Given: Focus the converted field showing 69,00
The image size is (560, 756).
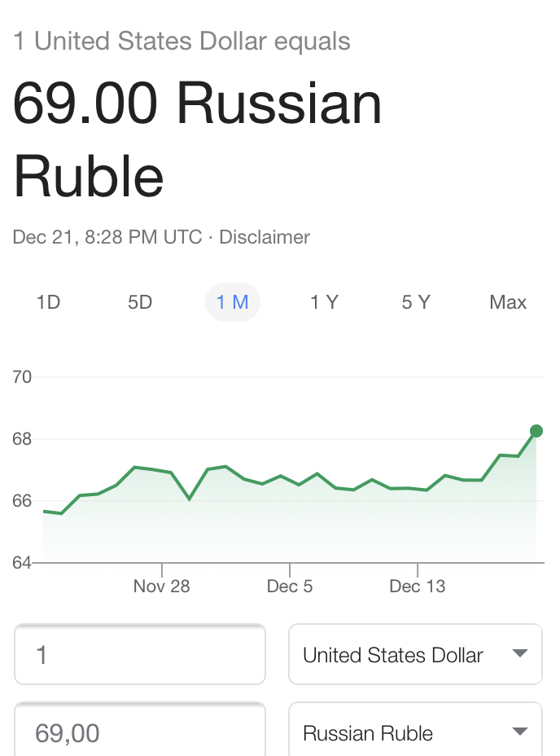Looking at the screenshot, I should tap(140, 729).
